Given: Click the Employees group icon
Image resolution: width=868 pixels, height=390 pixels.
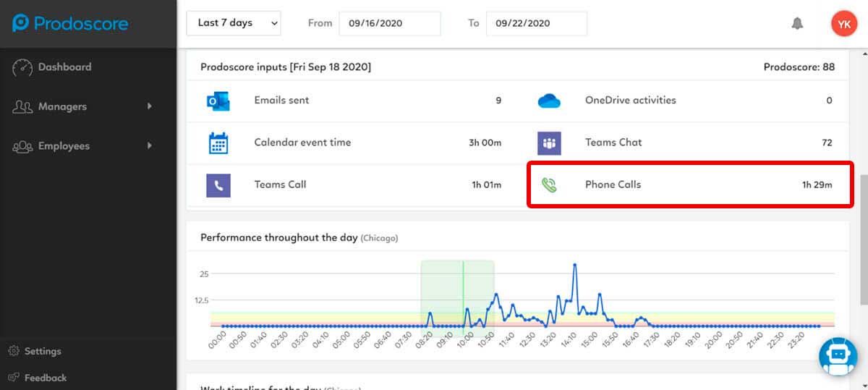Looking at the screenshot, I should 22,147.
